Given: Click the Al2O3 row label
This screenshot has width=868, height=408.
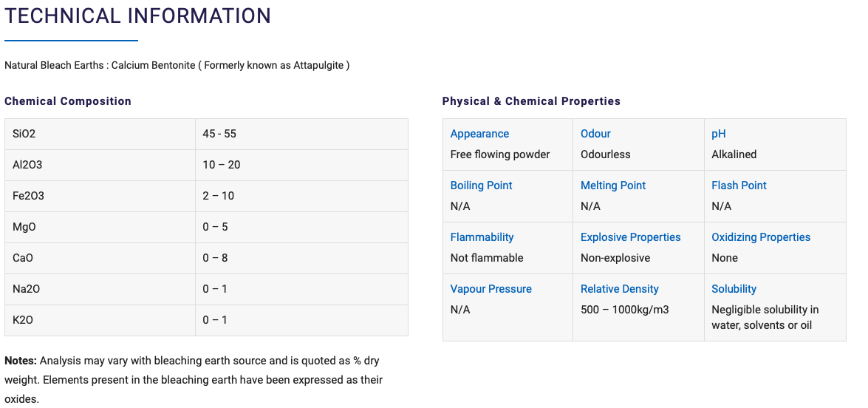Looking at the screenshot, I should (27, 165).
